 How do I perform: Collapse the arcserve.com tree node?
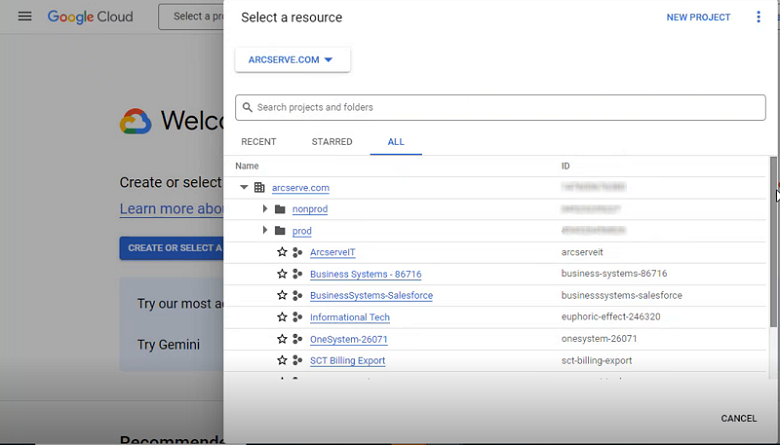pos(244,187)
